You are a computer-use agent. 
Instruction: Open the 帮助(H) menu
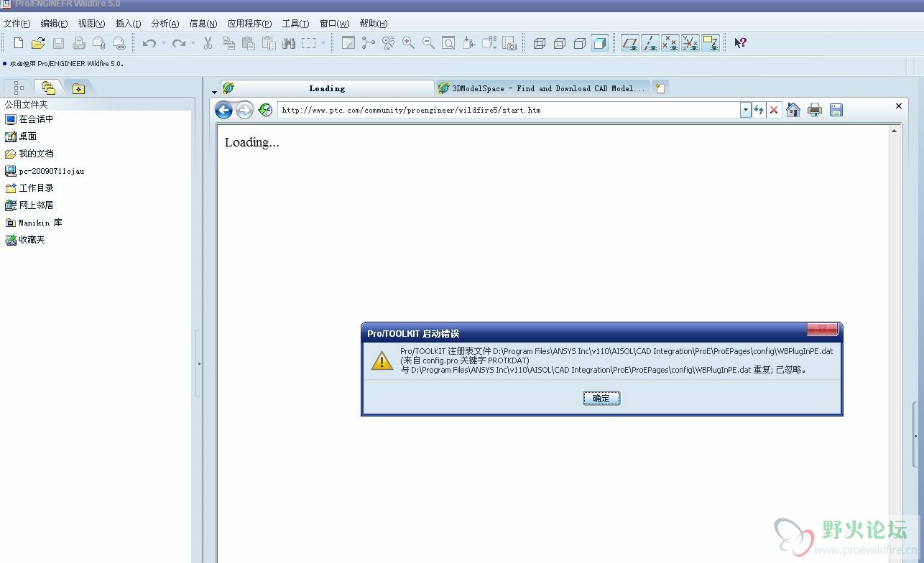click(x=374, y=24)
